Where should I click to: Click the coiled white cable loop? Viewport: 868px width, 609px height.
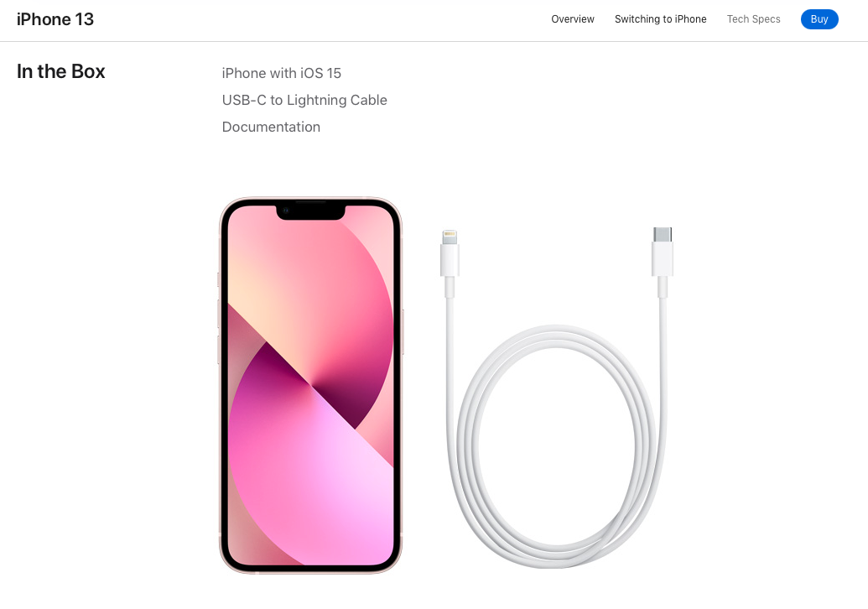[x=556, y=446]
